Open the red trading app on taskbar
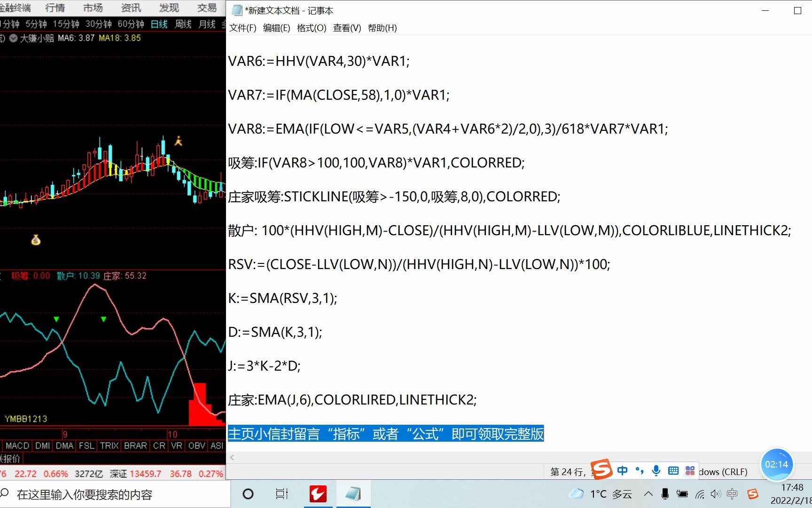Image resolution: width=812 pixels, height=508 pixels. click(318, 494)
